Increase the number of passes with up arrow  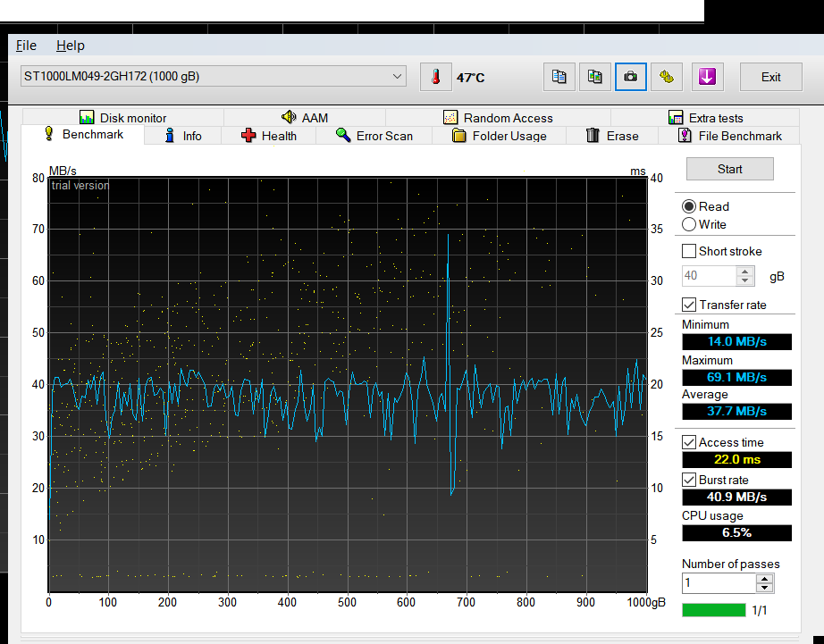pos(764,579)
